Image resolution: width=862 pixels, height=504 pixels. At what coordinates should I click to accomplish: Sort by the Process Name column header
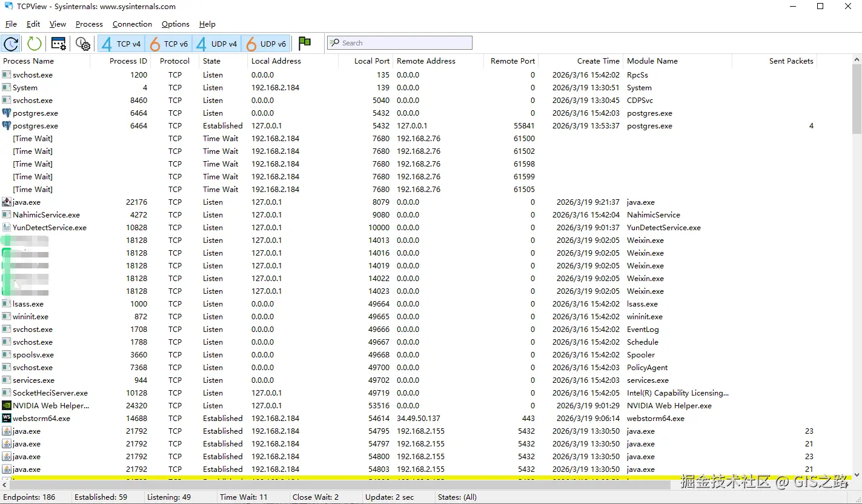coord(45,61)
